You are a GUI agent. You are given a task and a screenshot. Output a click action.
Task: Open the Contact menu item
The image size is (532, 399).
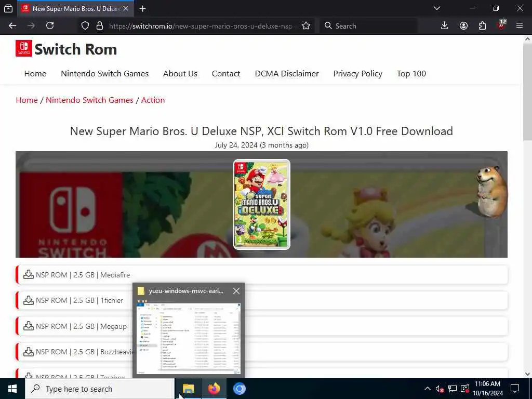pos(226,74)
